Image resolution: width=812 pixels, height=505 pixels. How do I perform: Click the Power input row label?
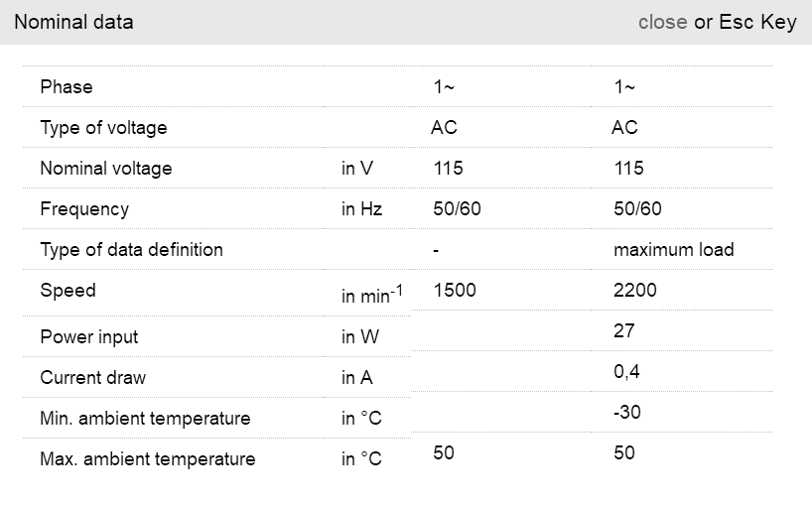point(89,337)
